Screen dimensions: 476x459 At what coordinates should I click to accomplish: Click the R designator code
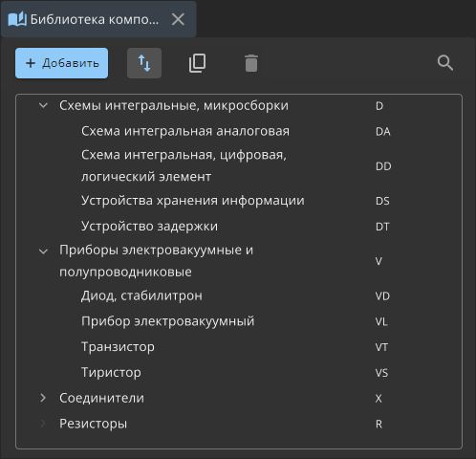coord(379,424)
